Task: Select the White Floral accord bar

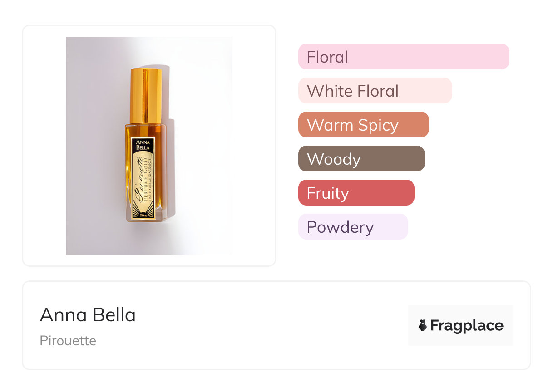Action: pyautogui.click(x=375, y=91)
